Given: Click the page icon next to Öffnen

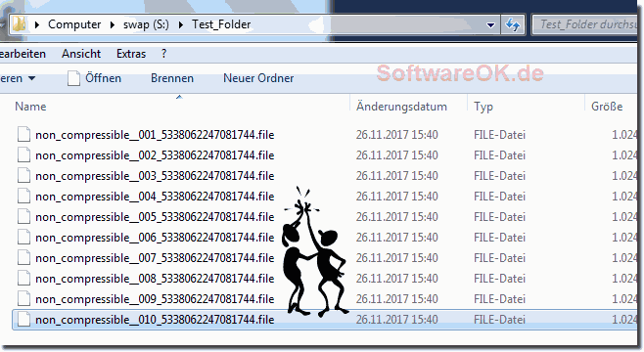Looking at the screenshot, I should point(73,78).
